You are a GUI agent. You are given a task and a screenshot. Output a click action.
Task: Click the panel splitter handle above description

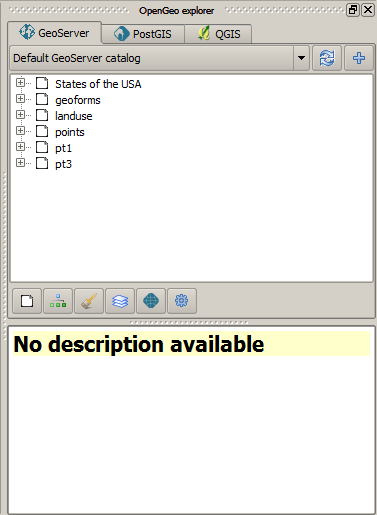[189, 322]
